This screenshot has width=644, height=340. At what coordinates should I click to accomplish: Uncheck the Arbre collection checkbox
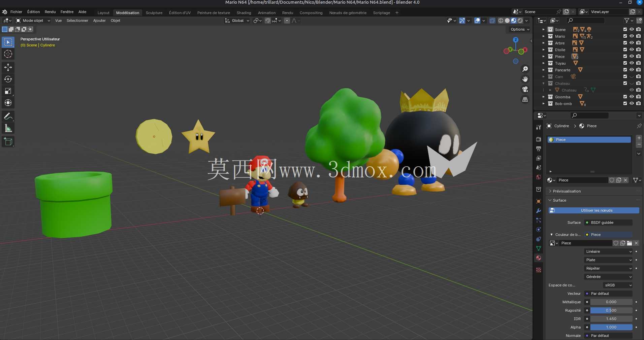pos(625,43)
